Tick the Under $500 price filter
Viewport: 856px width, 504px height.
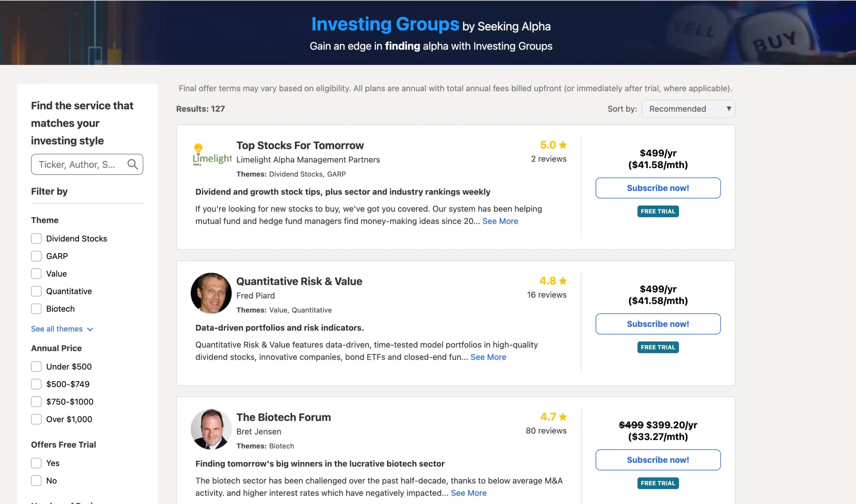pyautogui.click(x=36, y=366)
